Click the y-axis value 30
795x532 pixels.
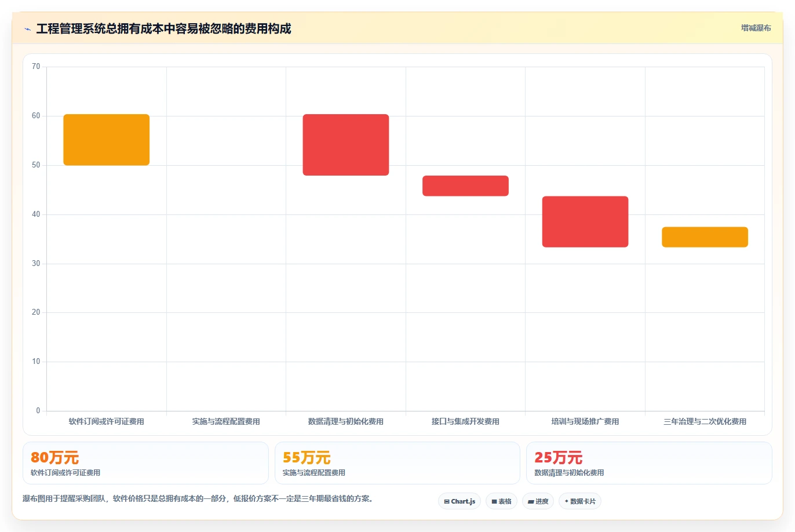tap(36, 264)
